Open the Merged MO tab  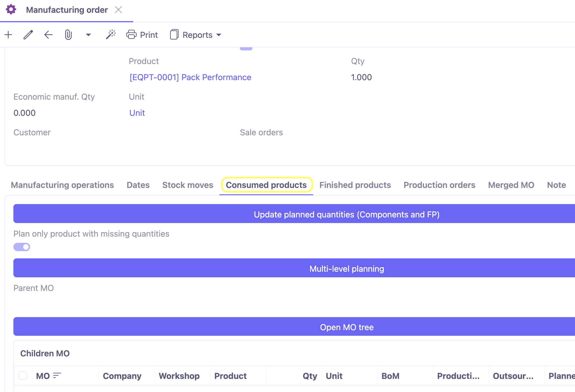click(x=511, y=185)
